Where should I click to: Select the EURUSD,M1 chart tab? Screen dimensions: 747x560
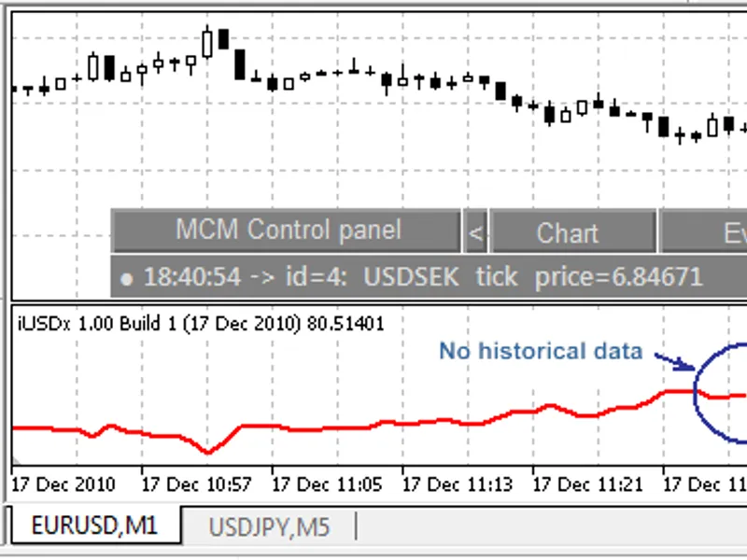click(94, 525)
